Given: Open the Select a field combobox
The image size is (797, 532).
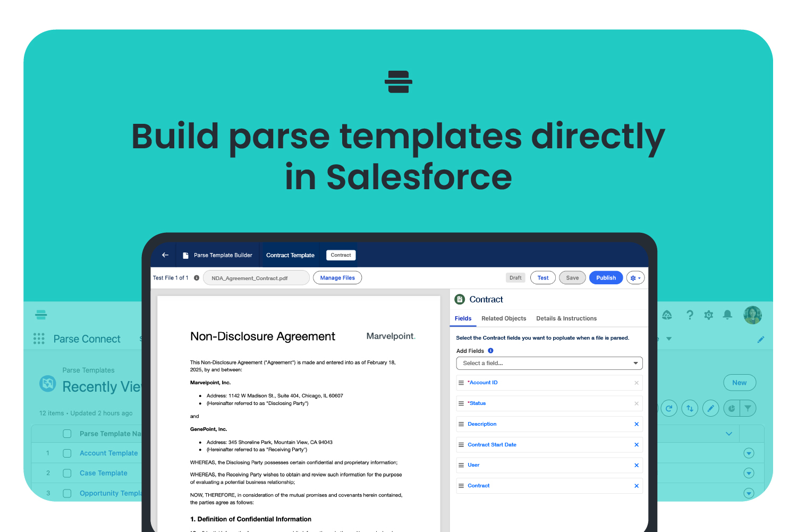Looking at the screenshot, I should tap(549, 363).
